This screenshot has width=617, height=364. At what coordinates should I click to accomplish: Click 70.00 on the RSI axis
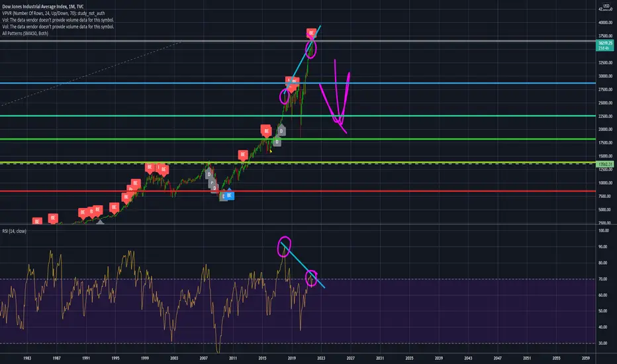(x=603, y=279)
